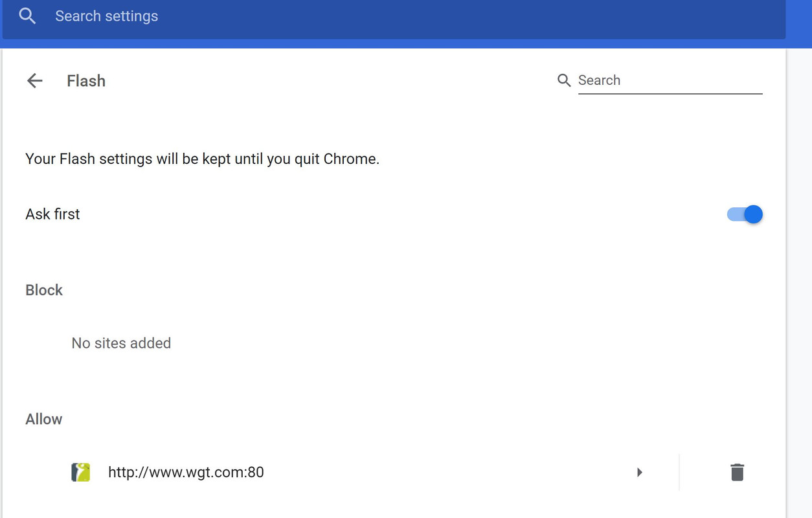Click the Search field on the Flash page

pos(670,80)
